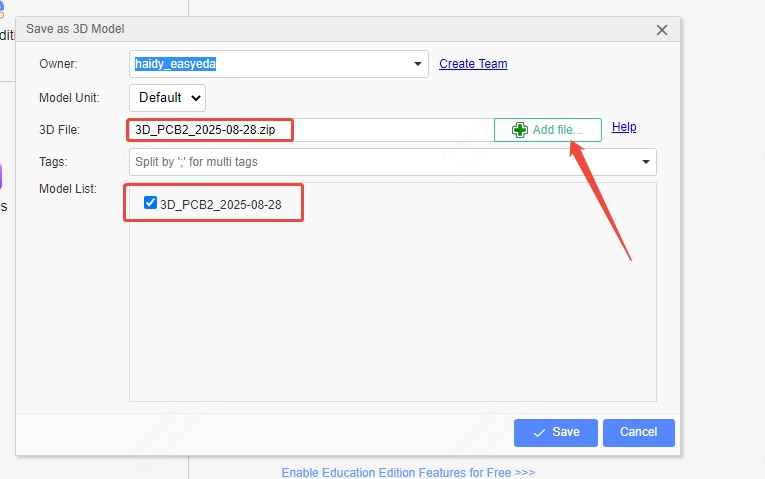The image size is (765, 479).
Task: Click the checkmark icon on Save button
Action: click(x=539, y=432)
